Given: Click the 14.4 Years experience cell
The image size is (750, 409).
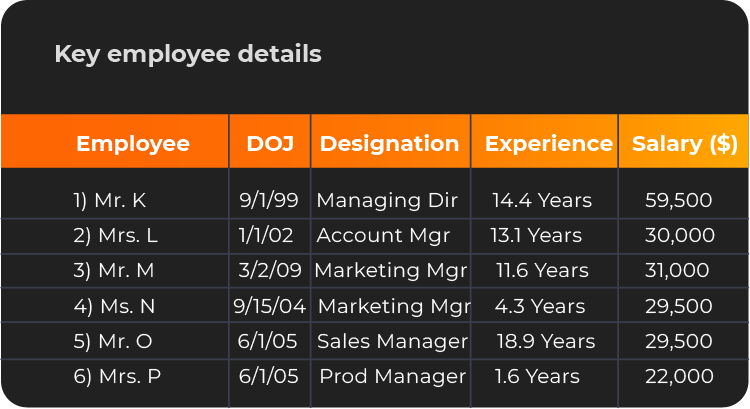Looking at the screenshot, I should click(542, 201).
